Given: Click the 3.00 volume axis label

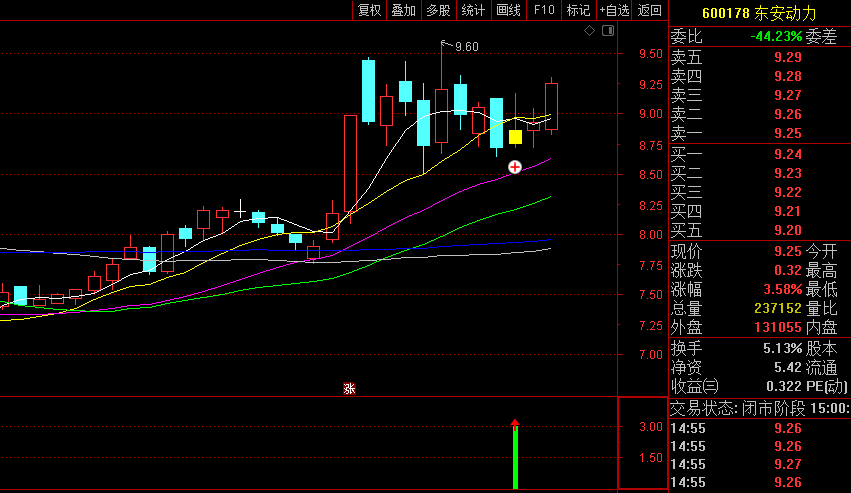Looking at the screenshot, I should pos(651,427).
